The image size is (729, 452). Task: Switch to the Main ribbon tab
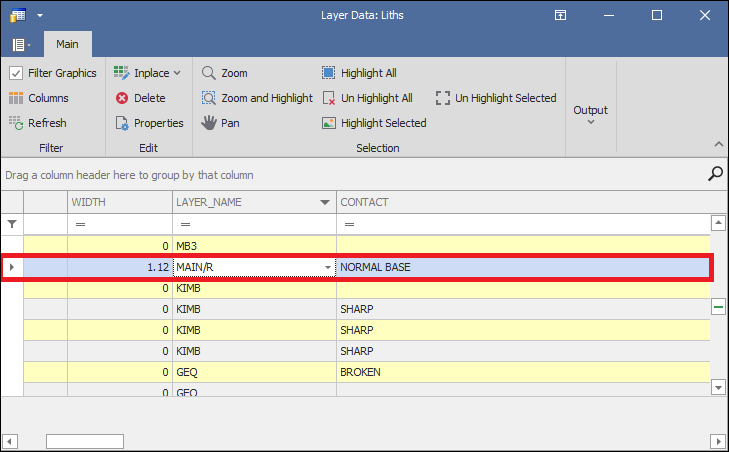pyautogui.click(x=67, y=44)
